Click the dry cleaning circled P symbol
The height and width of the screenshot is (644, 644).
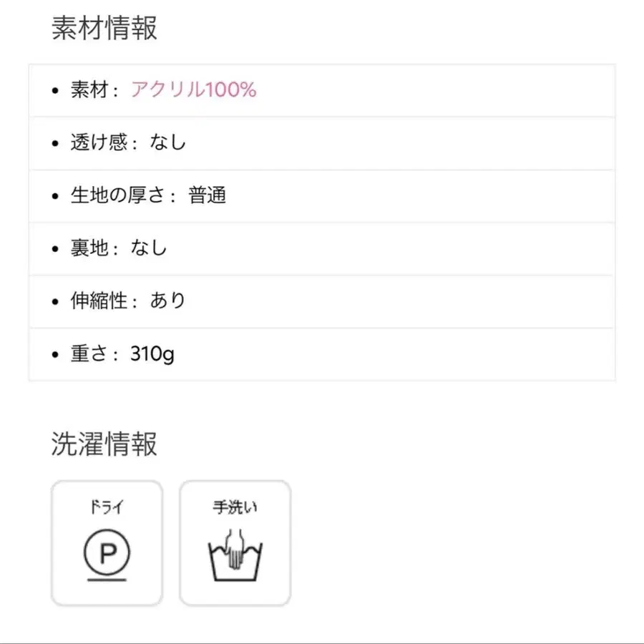(x=107, y=552)
